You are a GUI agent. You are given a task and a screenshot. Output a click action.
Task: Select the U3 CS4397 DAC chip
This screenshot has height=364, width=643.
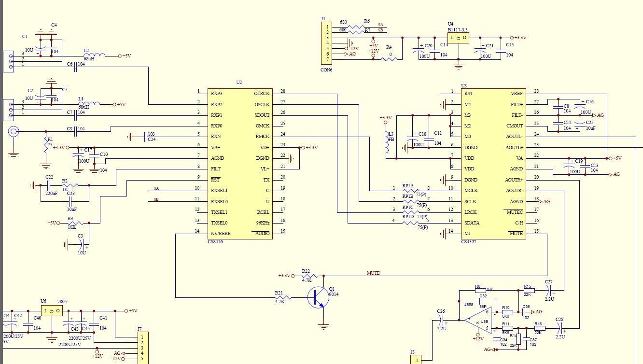tap(492, 163)
